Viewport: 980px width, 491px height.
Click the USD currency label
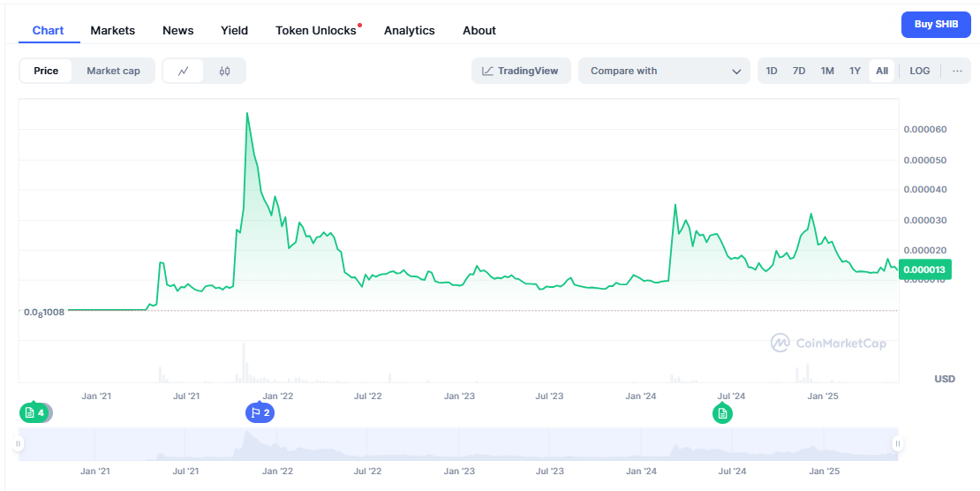tap(945, 379)
